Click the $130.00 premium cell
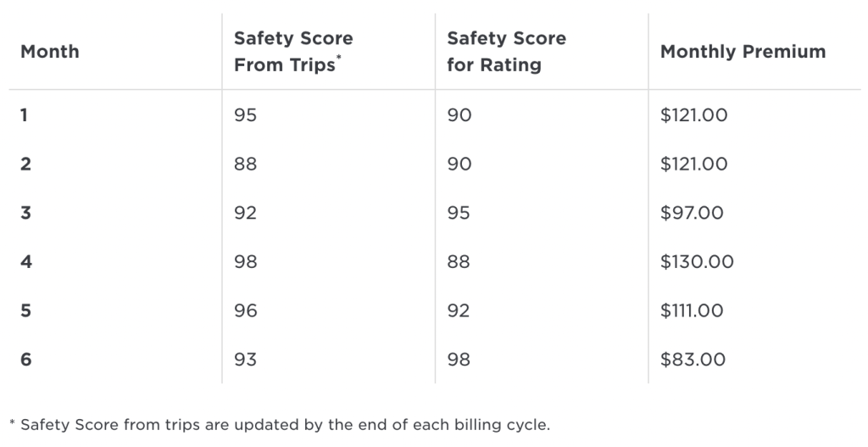The width and height of the screenshot is (868, 447). [697, 261]
